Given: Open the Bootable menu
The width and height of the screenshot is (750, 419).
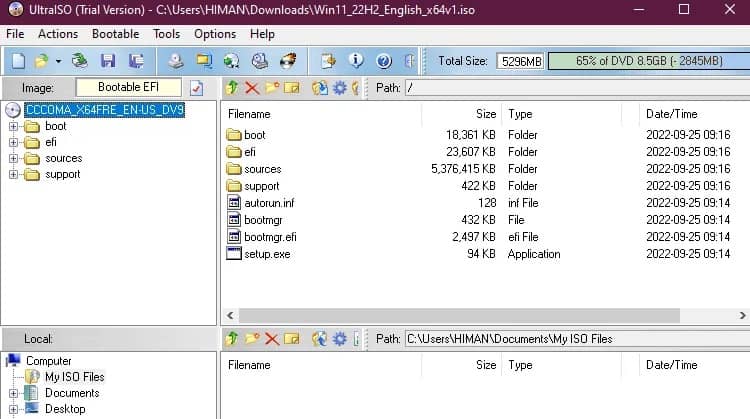Looking at the screenshot, I should click(115, 34).
